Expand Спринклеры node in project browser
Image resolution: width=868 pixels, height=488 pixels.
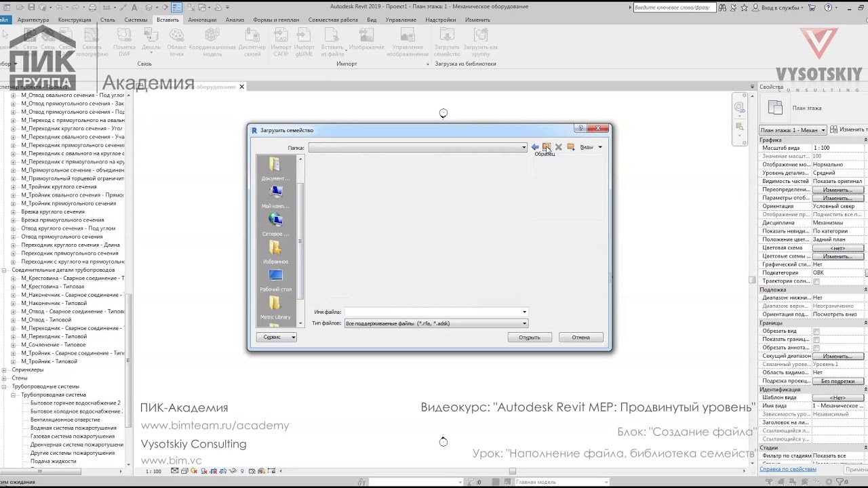[x=5, y=370]
